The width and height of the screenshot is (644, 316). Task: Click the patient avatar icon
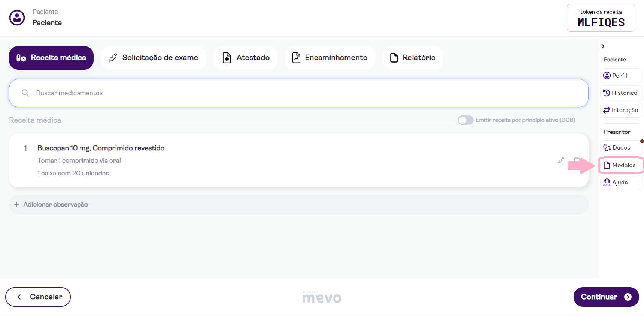coord(17,18)
